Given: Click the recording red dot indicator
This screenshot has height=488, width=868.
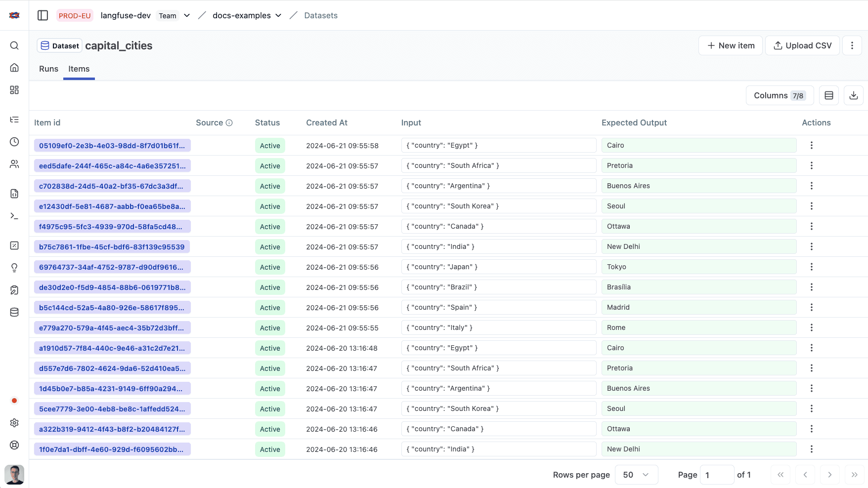Looking at the screenshot, I should click(14, 401).
